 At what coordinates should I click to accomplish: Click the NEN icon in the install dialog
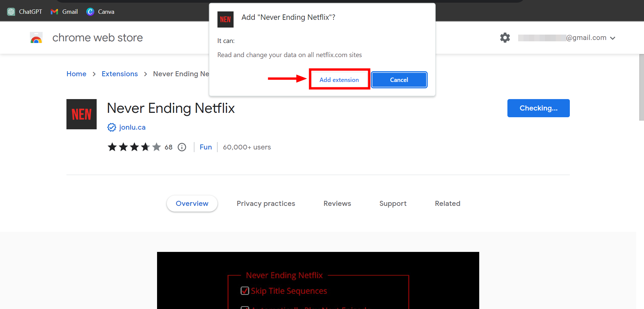225,19
